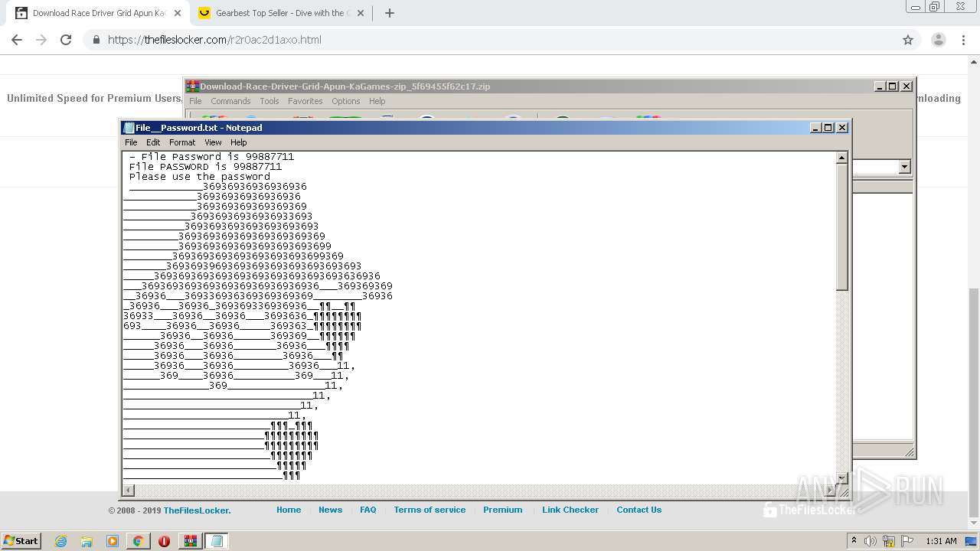The height and width of the screenshot is (551, 980).
Task: Open the Chrome profile avatar
Action: (938, 40)
